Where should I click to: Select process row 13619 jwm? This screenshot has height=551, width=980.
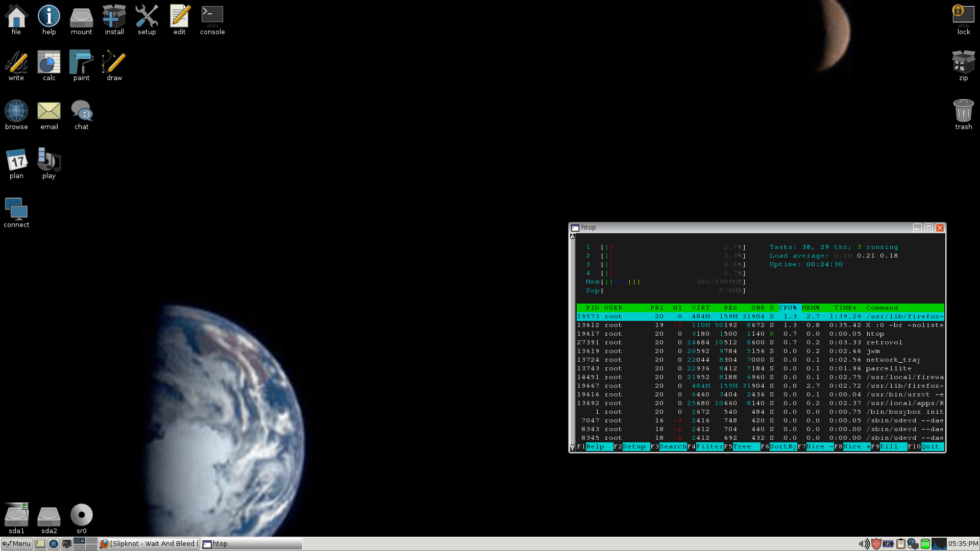(761, 351)
